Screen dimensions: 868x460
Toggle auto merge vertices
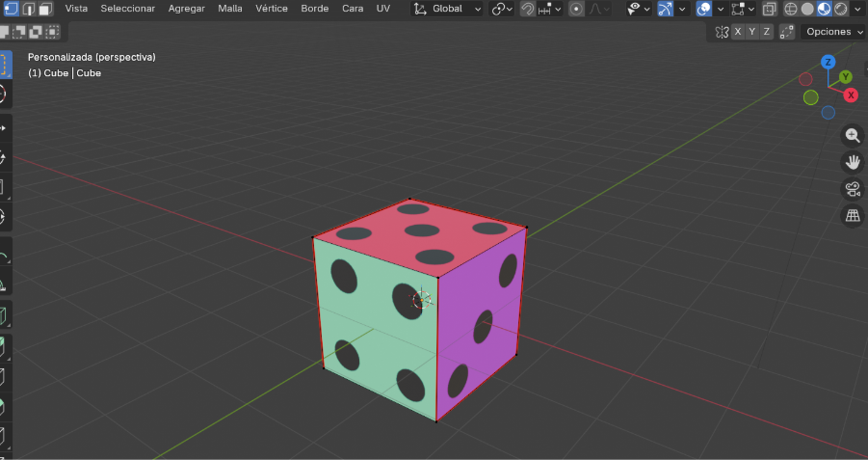tap(787, 32)
